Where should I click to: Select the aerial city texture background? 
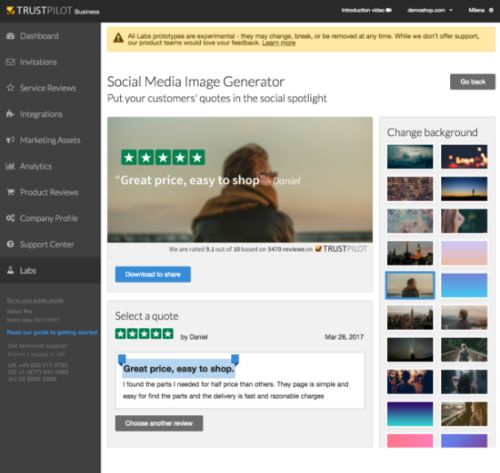410,189
